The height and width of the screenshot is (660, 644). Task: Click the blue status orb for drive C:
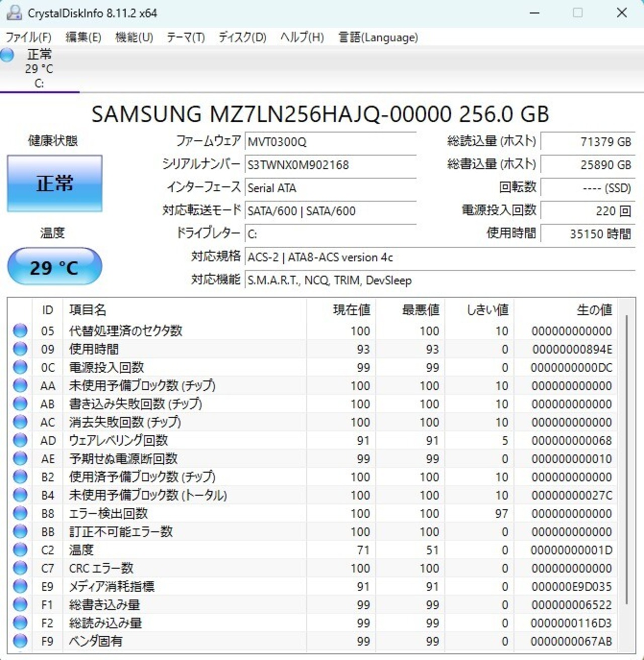tap(8, 55)
